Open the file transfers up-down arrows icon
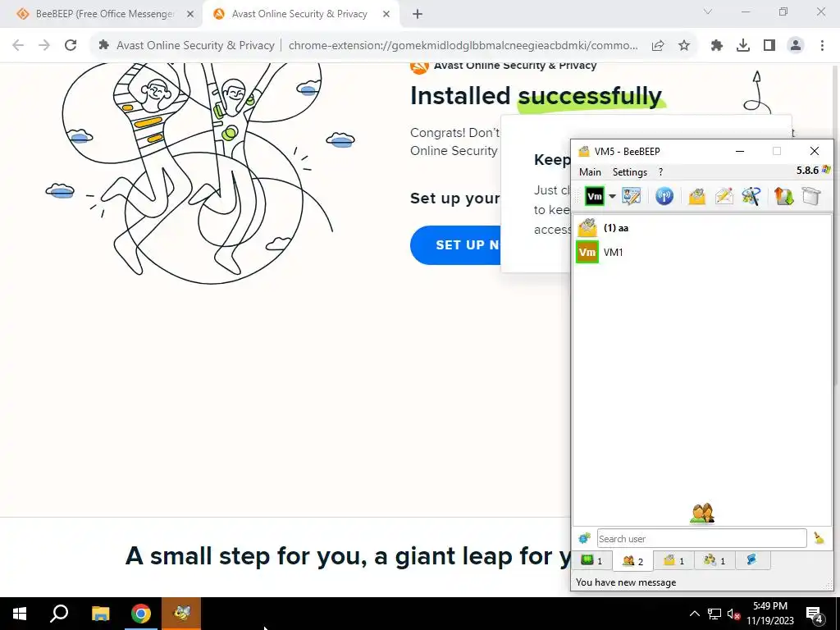This screenshot has height=630, width=840. (783, 196)
